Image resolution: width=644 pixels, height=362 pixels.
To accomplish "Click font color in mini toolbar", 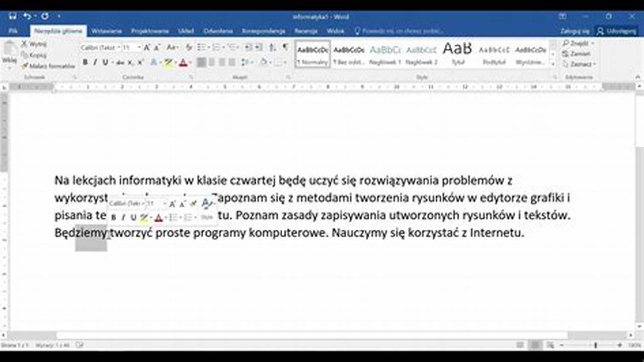I will 159,218.
